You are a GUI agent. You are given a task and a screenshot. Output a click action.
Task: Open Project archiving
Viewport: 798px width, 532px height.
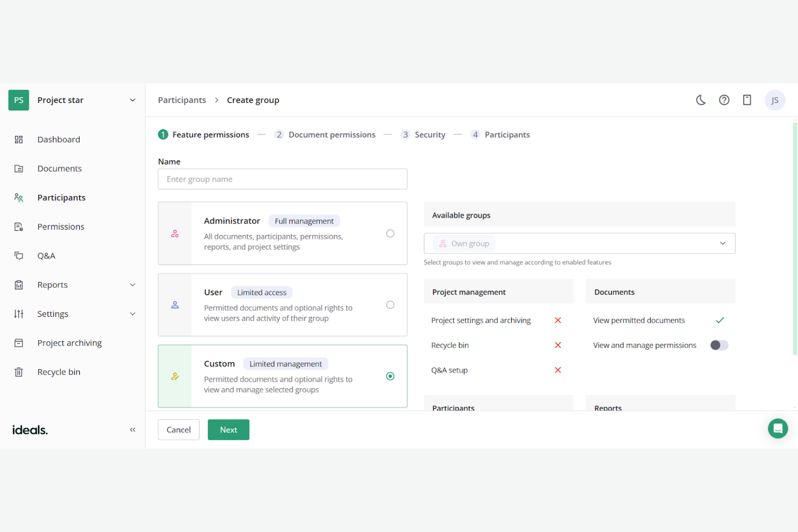[x=69, y=342]
